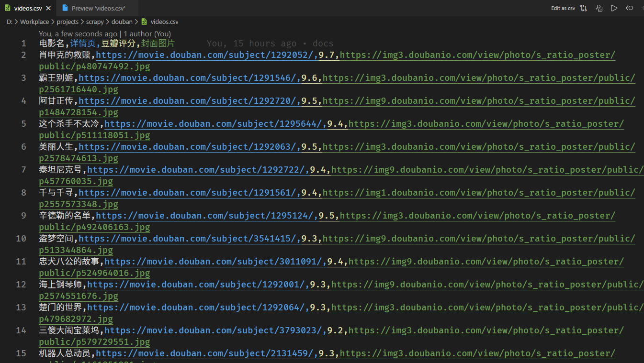644x363 pixels.
Task: Click the 电影名 header field
Action: click(52, 44)
